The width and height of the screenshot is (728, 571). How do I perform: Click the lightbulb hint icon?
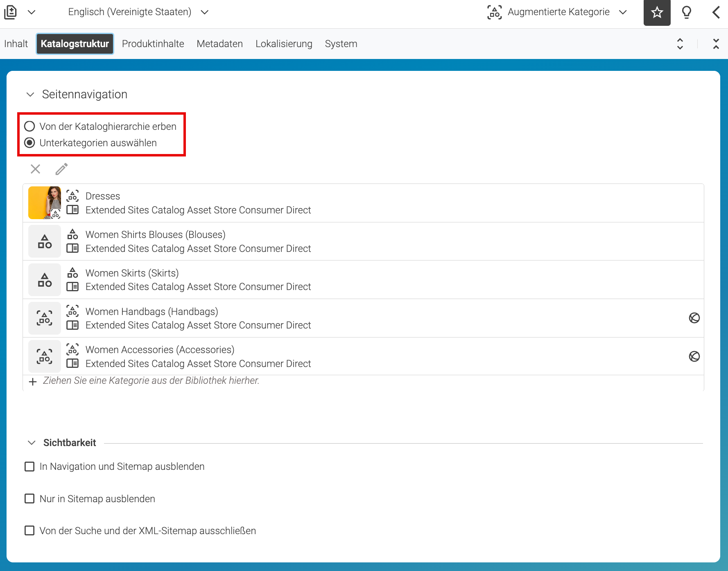coord(687,13)
